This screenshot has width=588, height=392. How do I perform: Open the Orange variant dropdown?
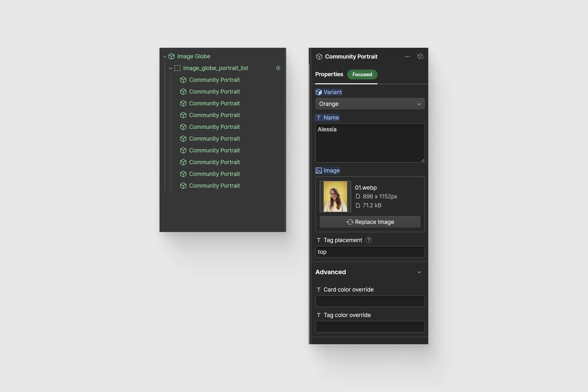point(370,104)
